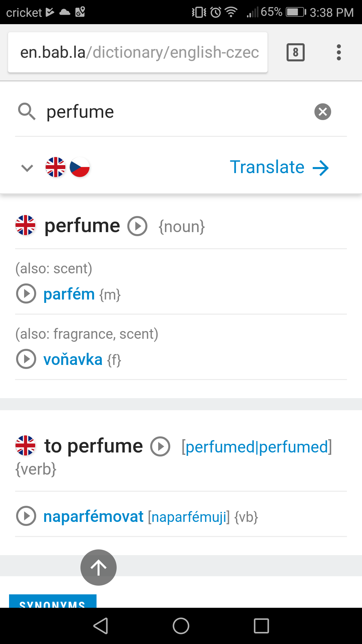Open the parfém word link
362x644 pixels.
click(x=69, y=294)
